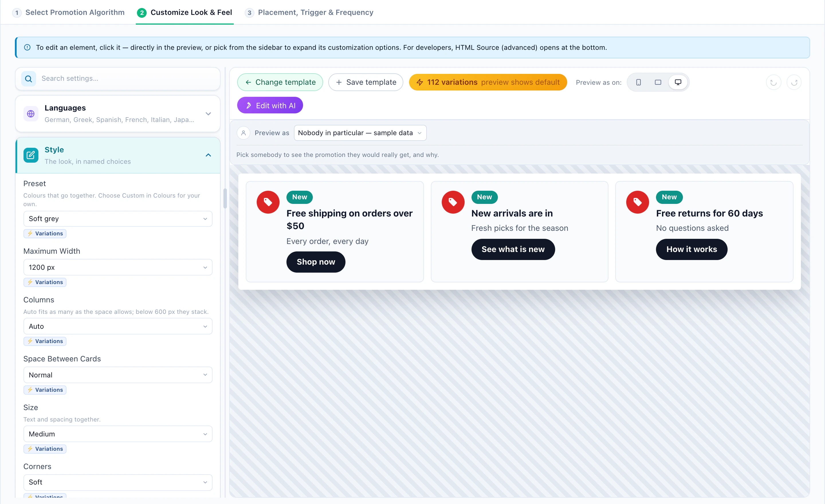Click the Save template button
The height and width of the screenshot is (504, 825).
click(366, 82)
